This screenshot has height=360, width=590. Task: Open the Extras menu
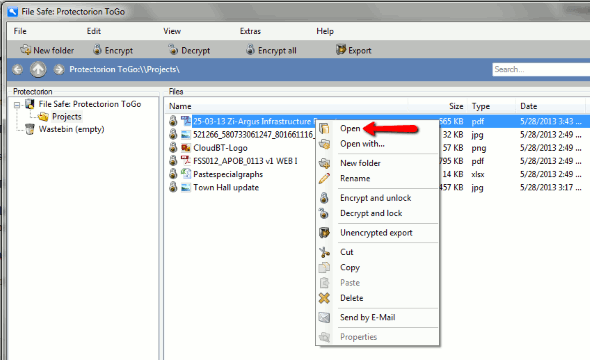(x=250, y=31)
